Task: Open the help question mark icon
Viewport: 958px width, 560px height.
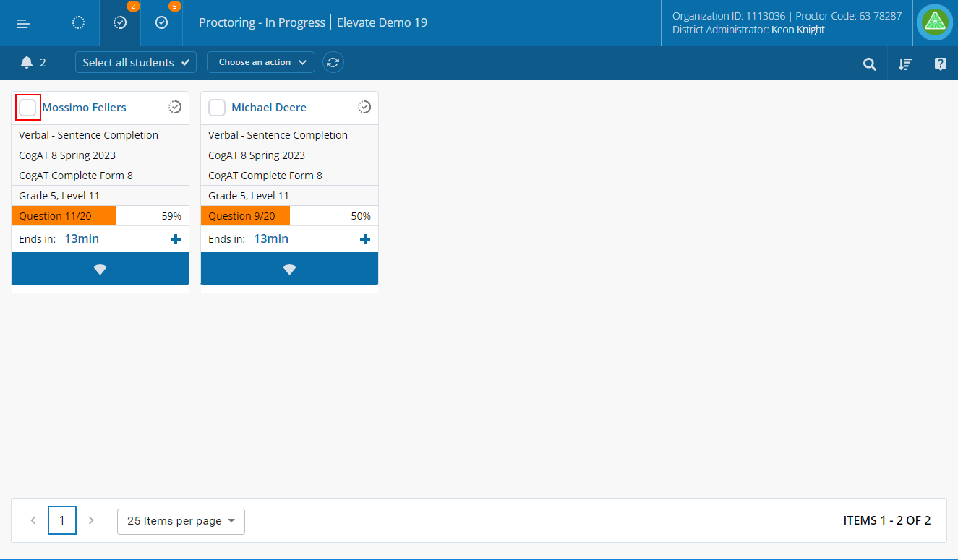Action: [940, 64]
